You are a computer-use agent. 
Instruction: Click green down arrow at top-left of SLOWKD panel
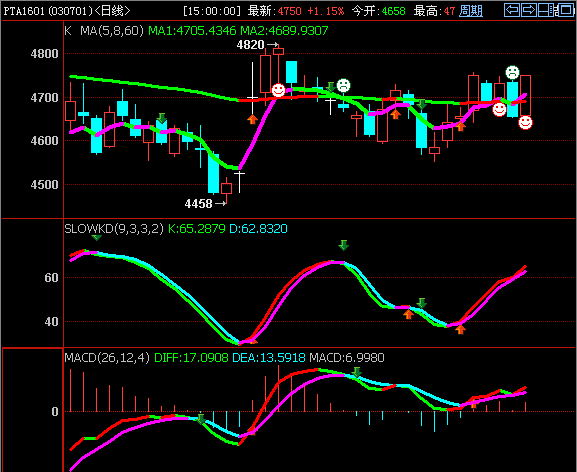pyautogui.click(x=96, y=237)
